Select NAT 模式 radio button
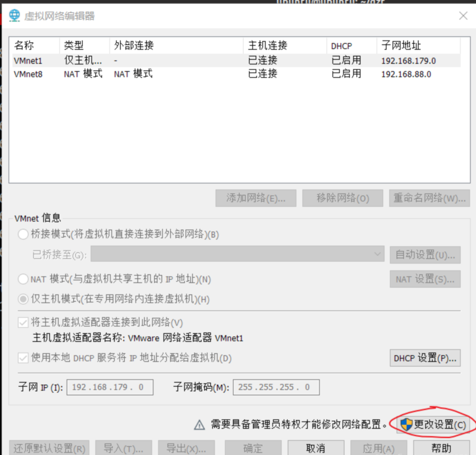The image size is (476, 455). coord(23,279)
